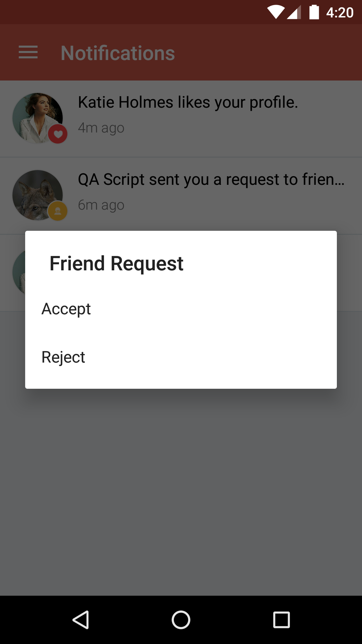
Task: Tap partially hidden avatar behind dialog
Action: pos(19,272)
